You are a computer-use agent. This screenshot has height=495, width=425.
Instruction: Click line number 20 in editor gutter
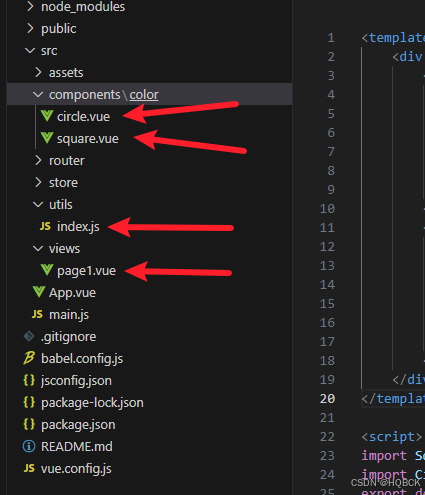[327, 399]
